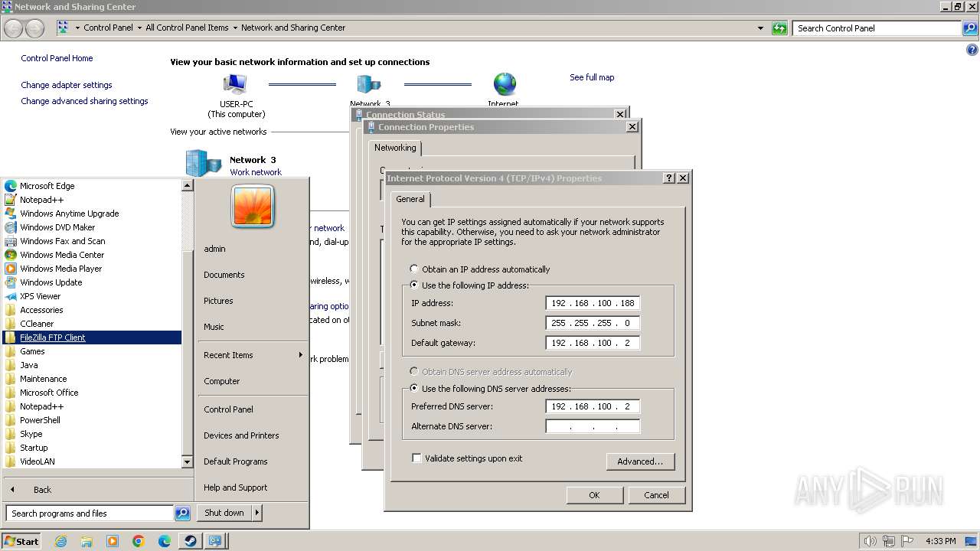Click the programs list scroll down arrow
This screenshot has width=980, height=551.
[x=187, y=462]
